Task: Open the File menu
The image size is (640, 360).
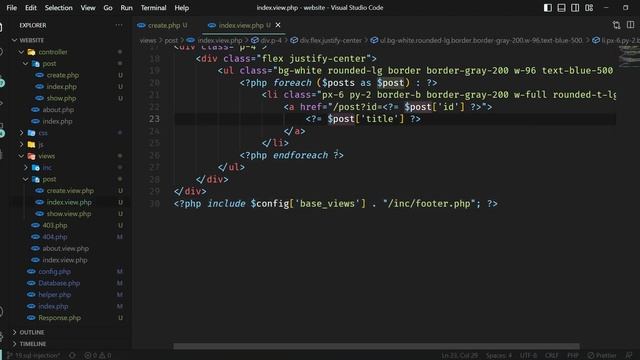Action: point(12,8)
